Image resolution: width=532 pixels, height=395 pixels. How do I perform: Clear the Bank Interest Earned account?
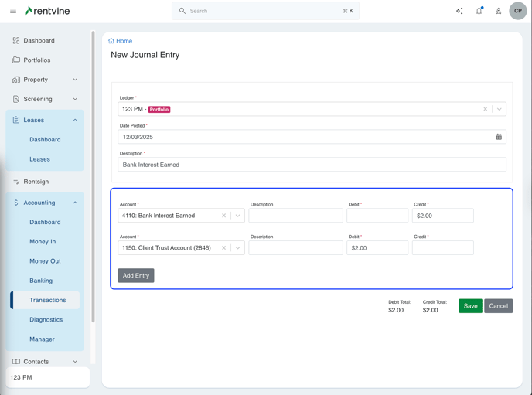(x=224, y=216)
